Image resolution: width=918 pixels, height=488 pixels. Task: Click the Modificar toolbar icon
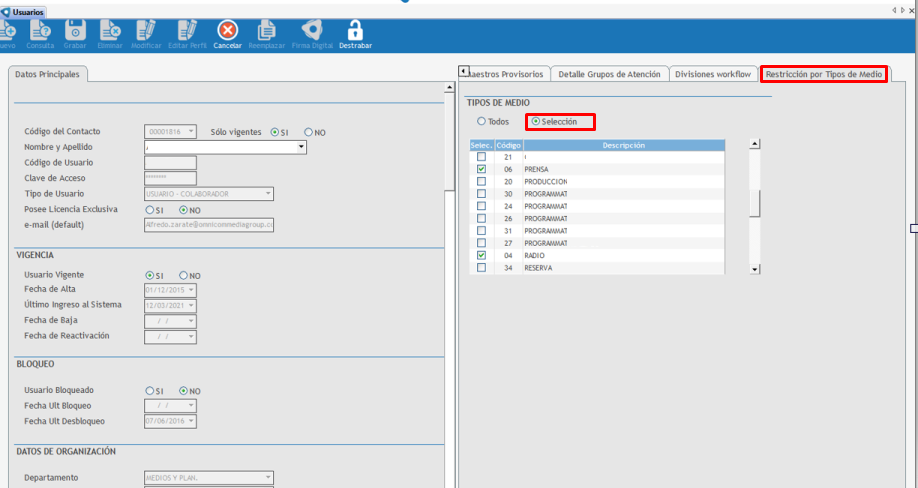pyautogui.click(x=146, y=32)
